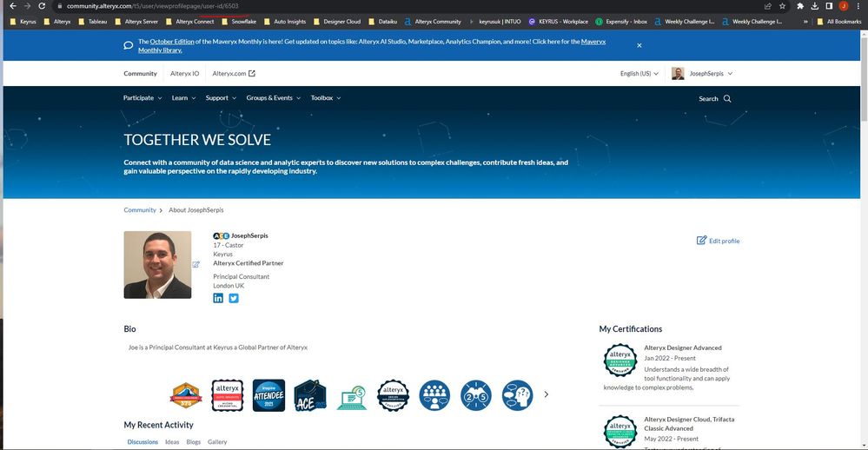This screenshot has height=450, width=868.
Task: Click the share icon in address bar
Action: pyautogui.click(x=768, y=6)
